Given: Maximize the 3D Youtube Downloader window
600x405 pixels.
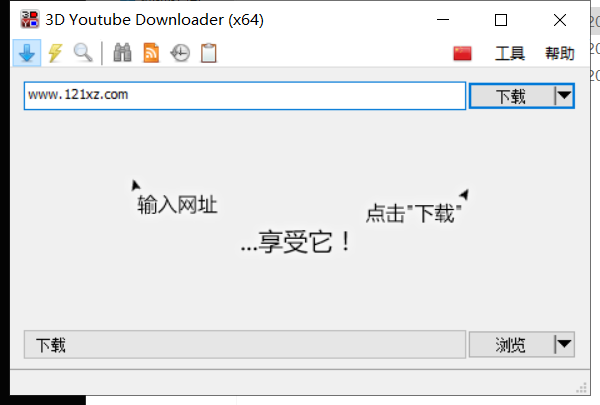Looking at the screenshot, I should pyautogui.click(x=501, y=20).
